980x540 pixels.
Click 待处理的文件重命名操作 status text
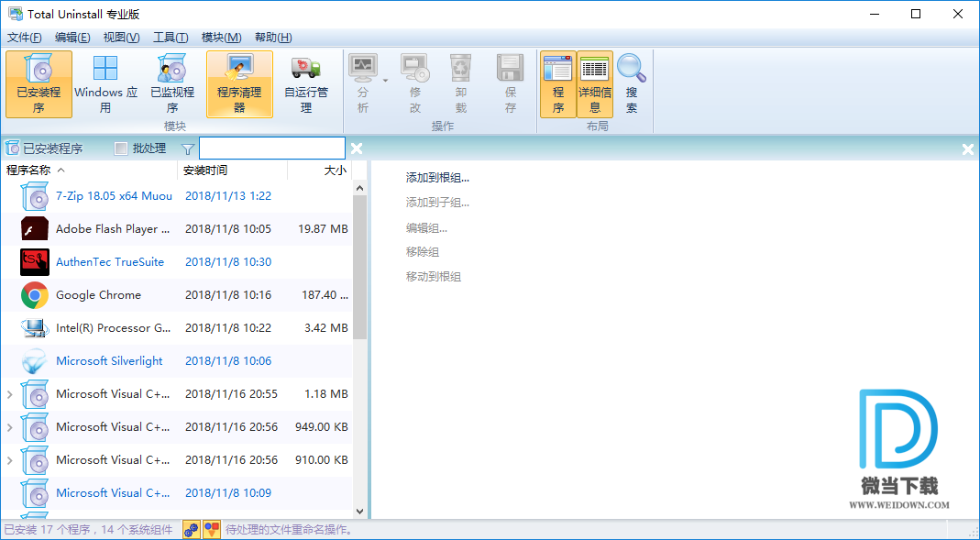[x=288, y=530]
